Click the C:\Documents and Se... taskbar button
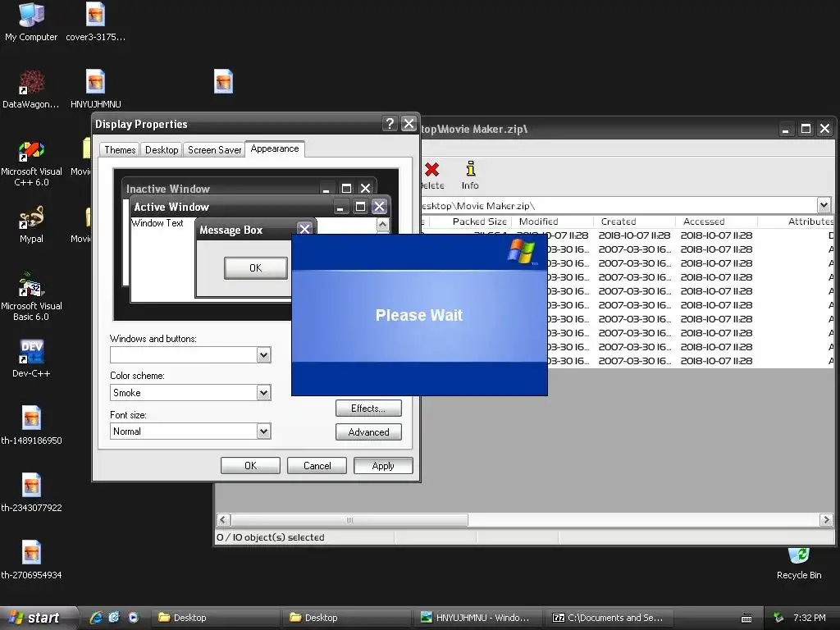This screenshot has width=840, height=630. 609,618
